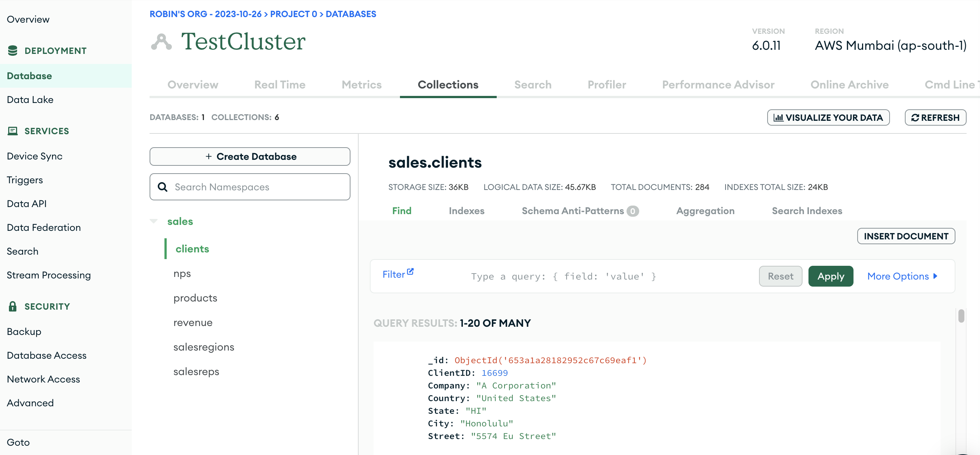
Task: Open the Online Archive tab
Action: pyautogui.click(x=849, y=84)
